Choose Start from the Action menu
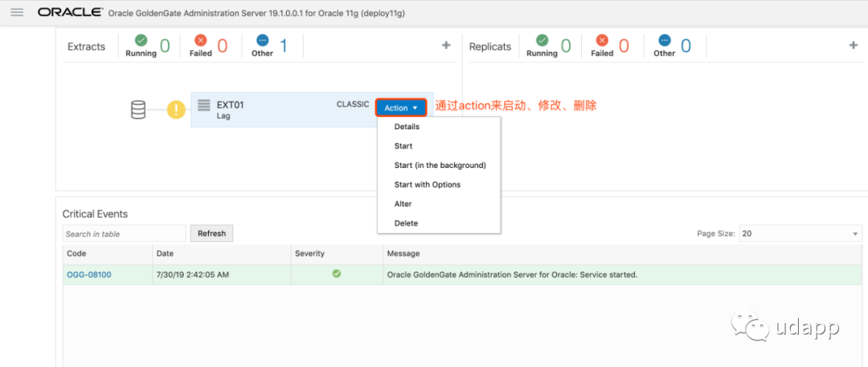Screen dimensions: 868x367 (403, 146)
